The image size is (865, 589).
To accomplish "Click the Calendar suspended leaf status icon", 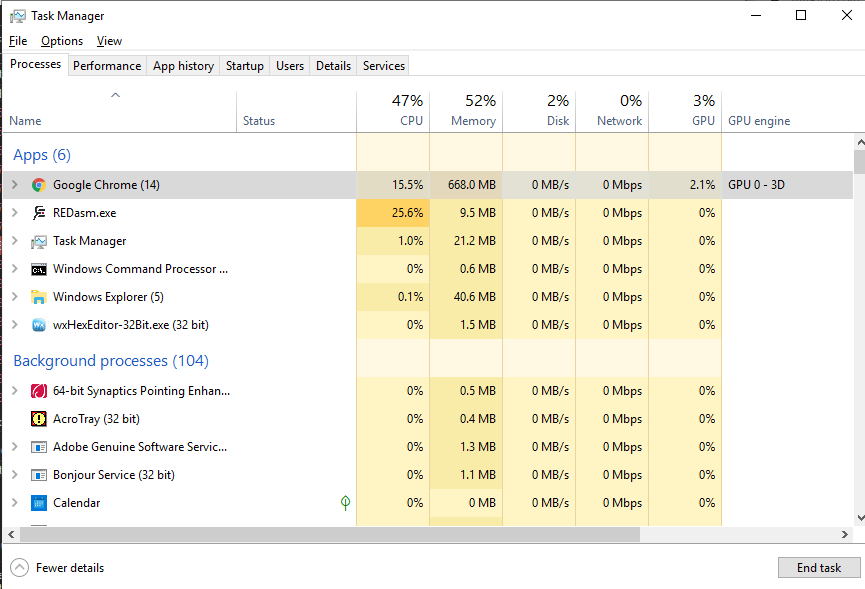I will click(x=345, y=502).
